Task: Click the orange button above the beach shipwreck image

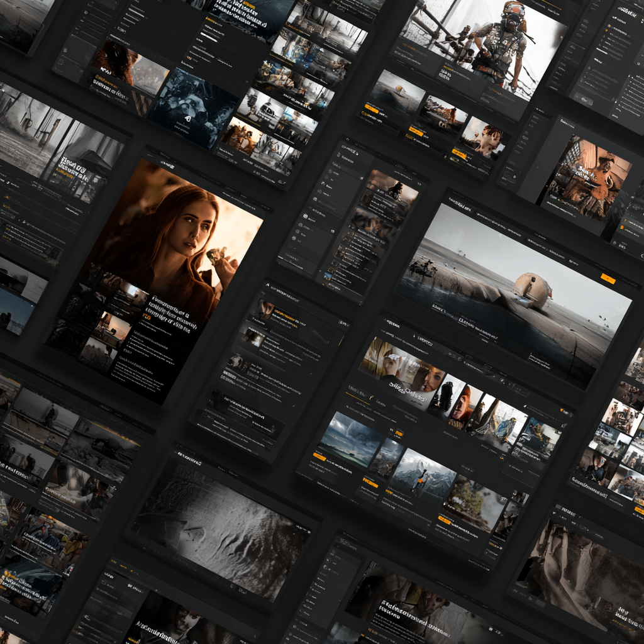Action: click(608, 279)
